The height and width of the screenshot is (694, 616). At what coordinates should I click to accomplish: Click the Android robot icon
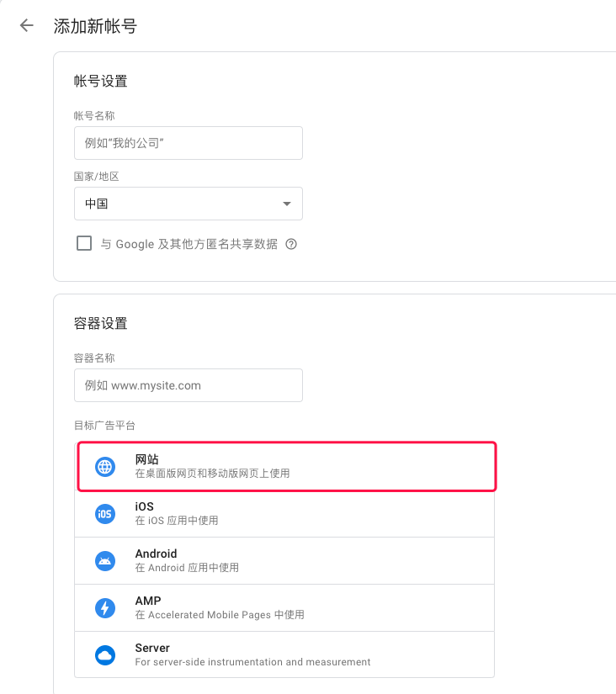coord(105,561)
